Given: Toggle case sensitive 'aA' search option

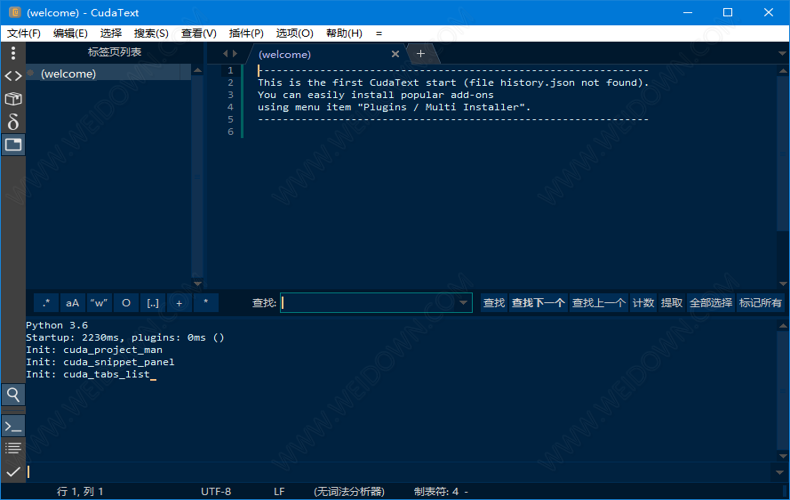Looking at the screenshot, I should (x=72, y=303).
